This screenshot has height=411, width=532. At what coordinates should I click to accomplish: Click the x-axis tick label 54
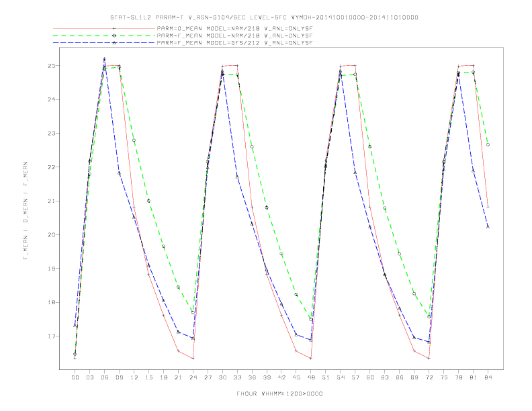(x=341, y=377)
